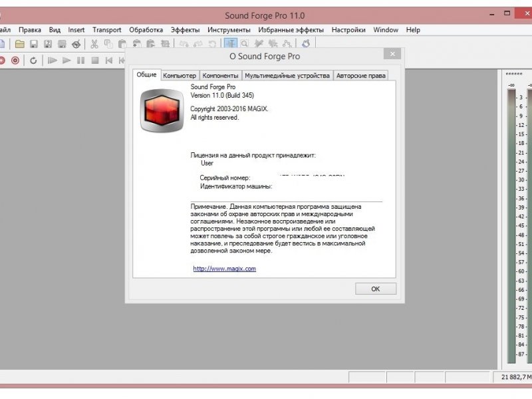Select the Envelope tool
The image size is (532, 399).
287,43
